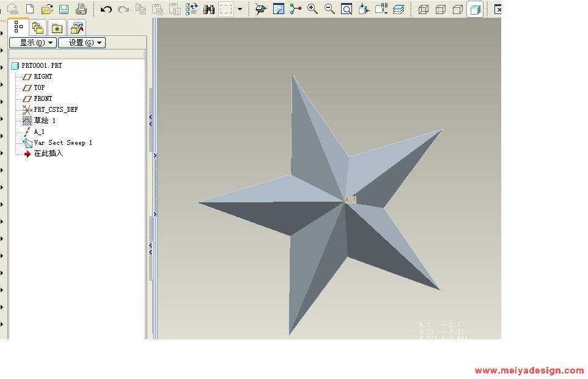Click the Save file icon
This screenshot has width=588, height=379.
(x=64, y=9)
